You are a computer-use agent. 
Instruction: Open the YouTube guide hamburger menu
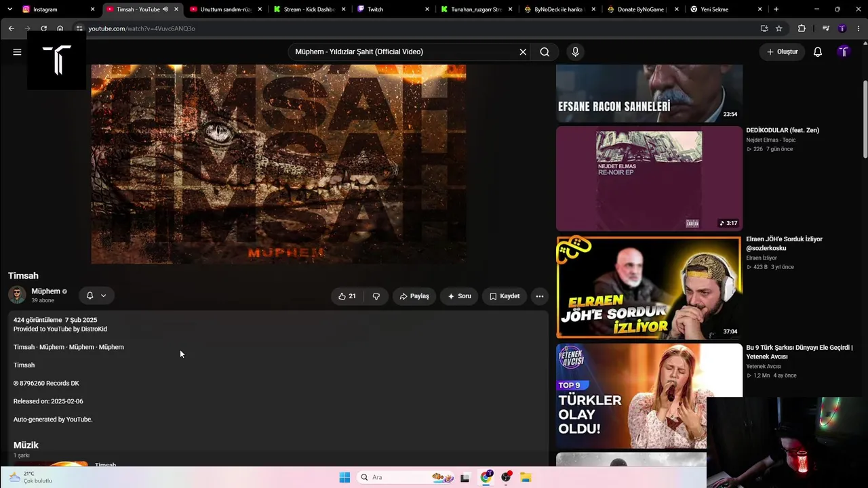[x=17, y=52]
